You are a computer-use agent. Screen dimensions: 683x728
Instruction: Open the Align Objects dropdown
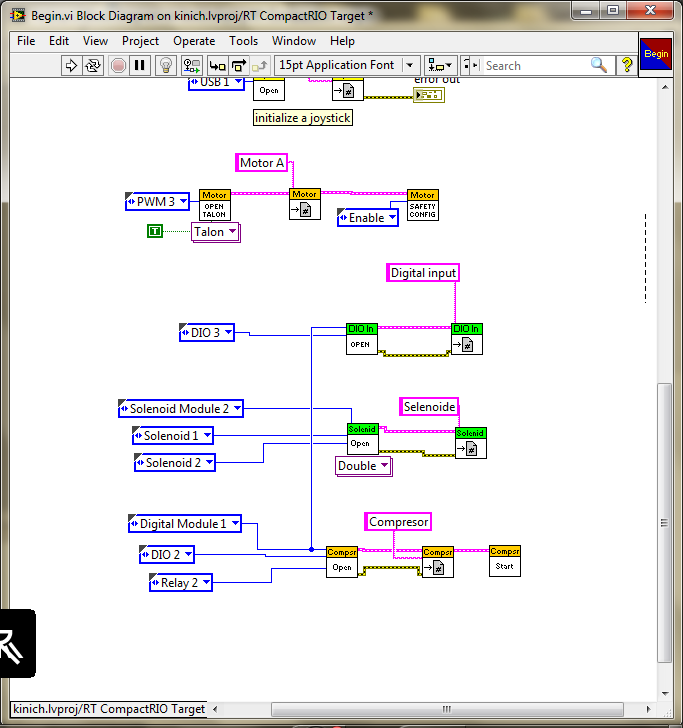click(x=440, y=65)
